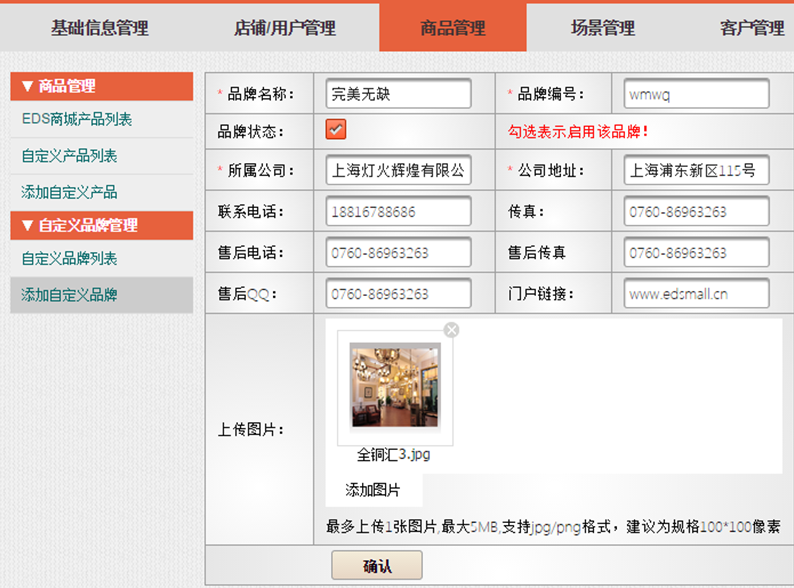The image size is (794, 588).
Task: Click the 品牌编号 field containing wmwq
Action: (x=696, y=93)
